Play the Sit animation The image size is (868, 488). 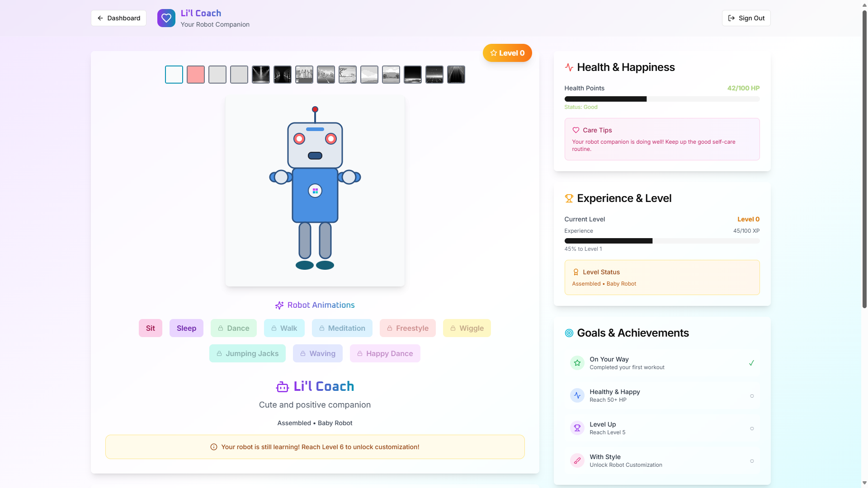click(150, 328)
